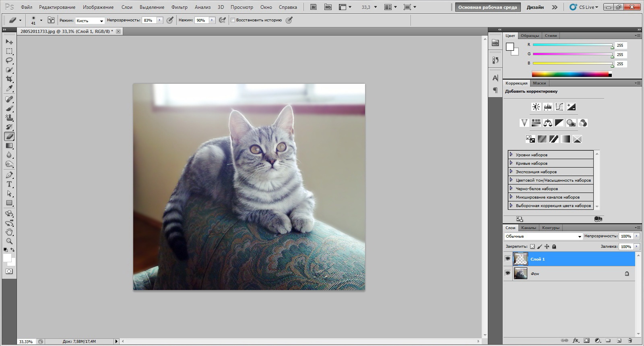Switch to Маски tab
Viewport: 644px width, 346px height.
[x=539, y=83]
